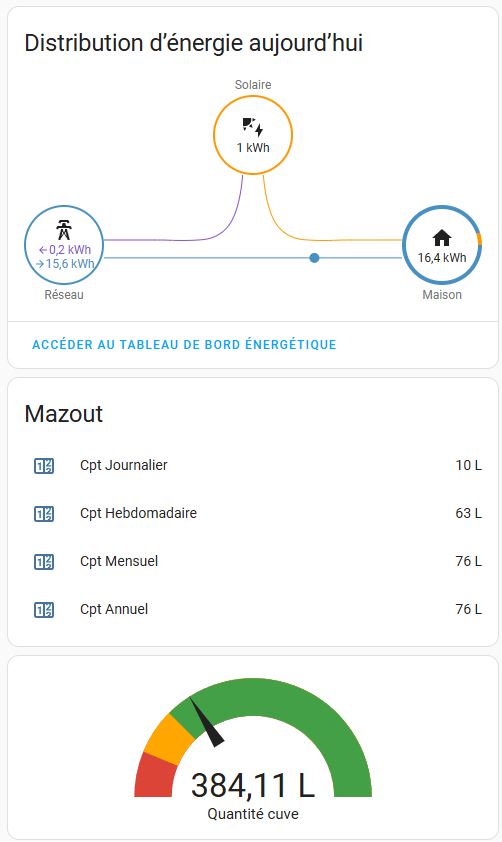Click the gauge needle on tank gauge
The height and width of the screenshot is (842, 502).
pyautogui.click(x=207, y=722)
